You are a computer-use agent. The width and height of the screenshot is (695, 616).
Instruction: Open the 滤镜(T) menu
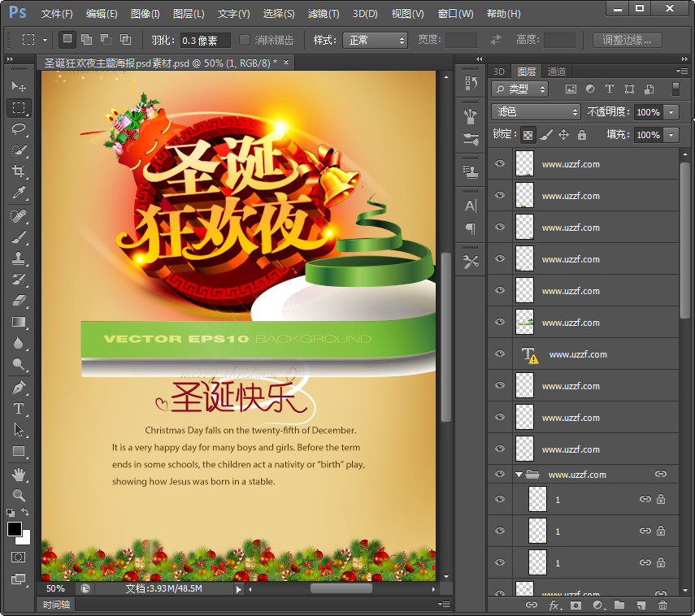(324, 14)
